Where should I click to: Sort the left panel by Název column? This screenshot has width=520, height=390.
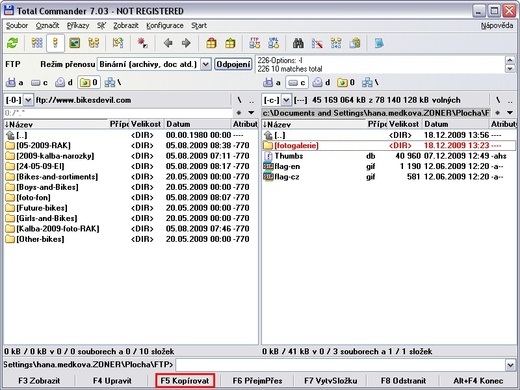click(x=56, y=124)
